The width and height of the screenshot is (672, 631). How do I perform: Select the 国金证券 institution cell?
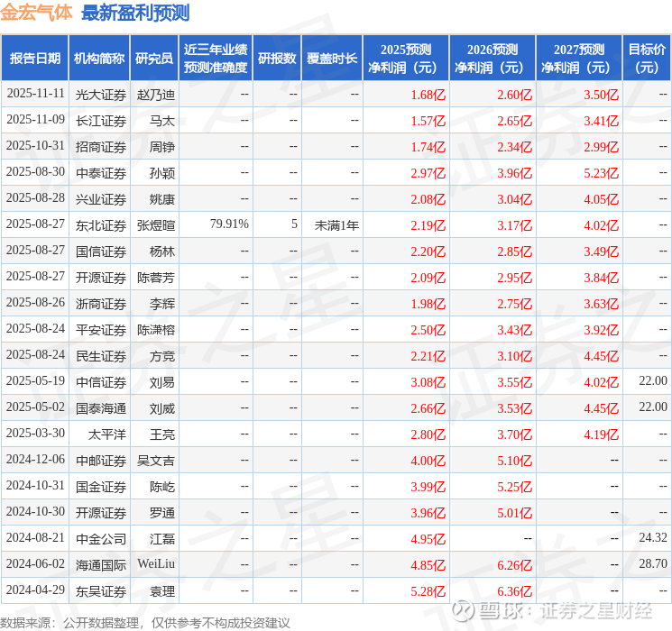[x=101, y=487]
